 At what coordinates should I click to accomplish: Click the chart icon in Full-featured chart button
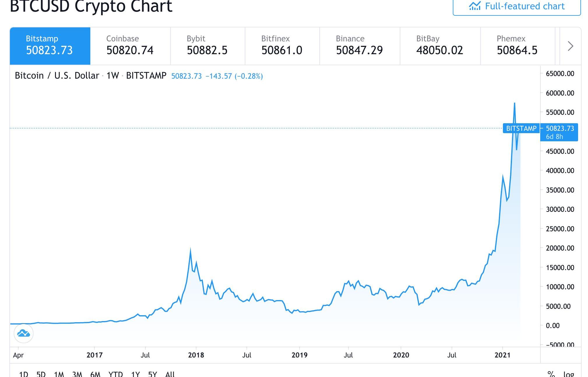[475, 6]
